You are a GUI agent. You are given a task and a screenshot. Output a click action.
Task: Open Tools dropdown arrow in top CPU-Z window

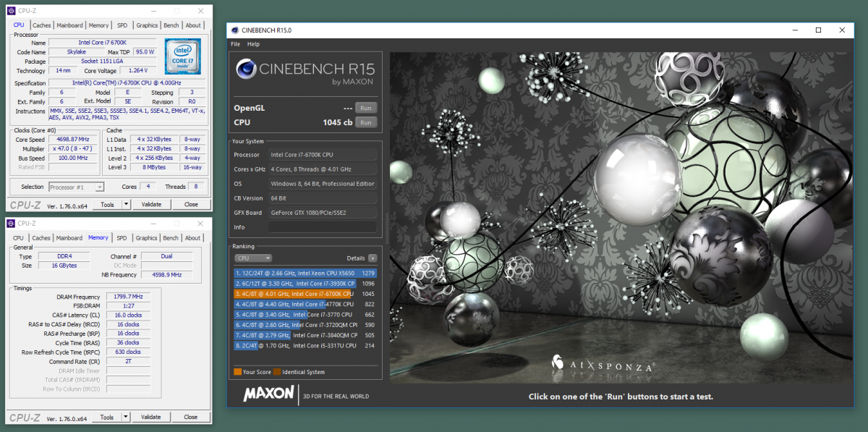coord(126,205)
